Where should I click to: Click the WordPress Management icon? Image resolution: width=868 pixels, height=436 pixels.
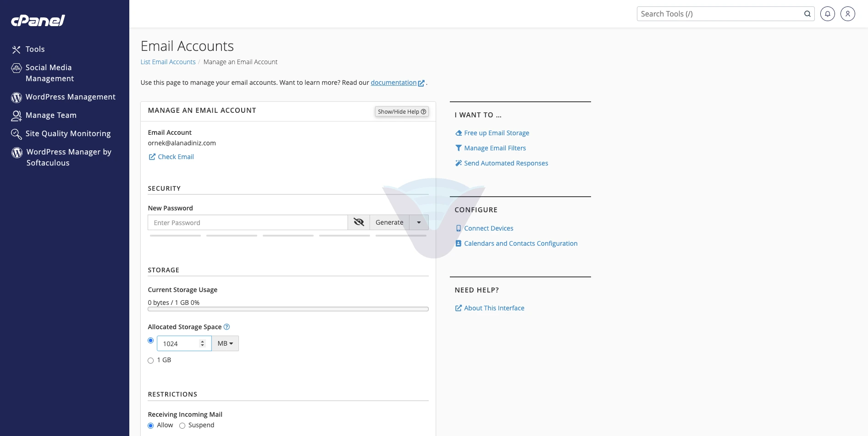17,97
